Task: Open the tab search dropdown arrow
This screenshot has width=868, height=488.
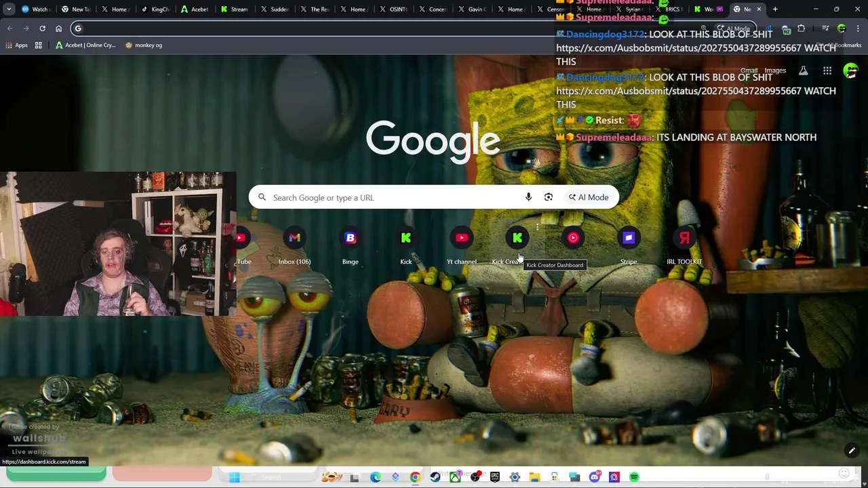Action: pos(9,9)
